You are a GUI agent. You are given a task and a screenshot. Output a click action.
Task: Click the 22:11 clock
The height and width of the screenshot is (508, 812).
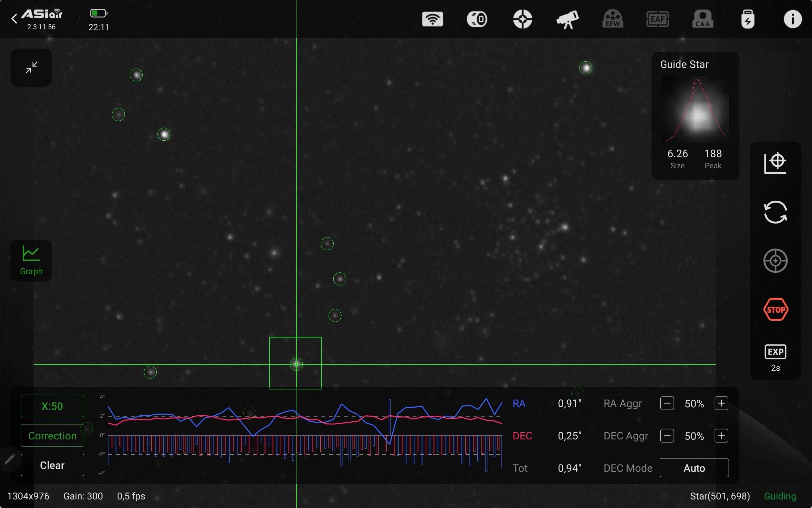(99, 27)
